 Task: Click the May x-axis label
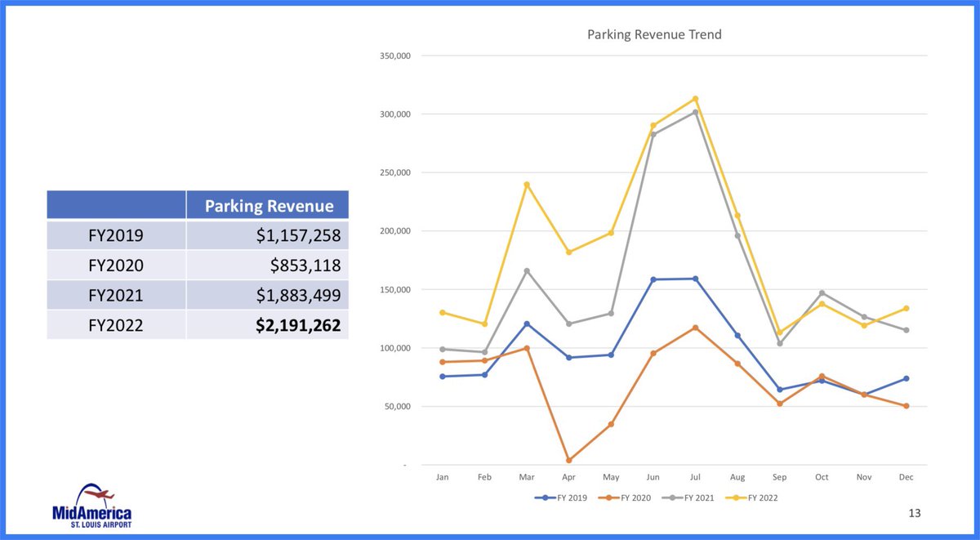pos(611,476)
